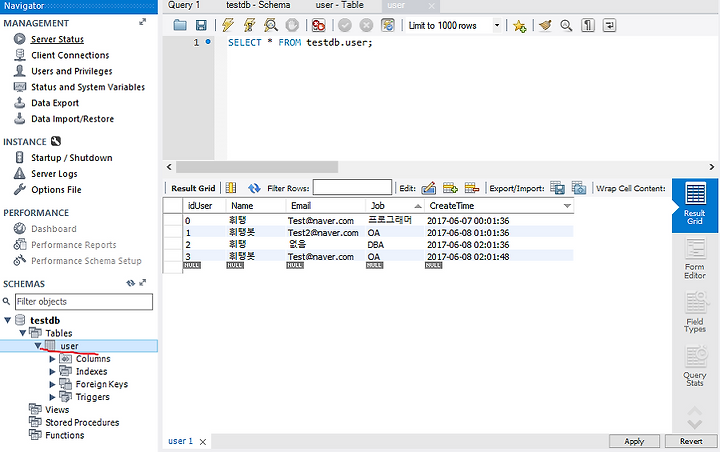Refresh the Schemas list
Screen dimensions: 720x452
(130, 283)
